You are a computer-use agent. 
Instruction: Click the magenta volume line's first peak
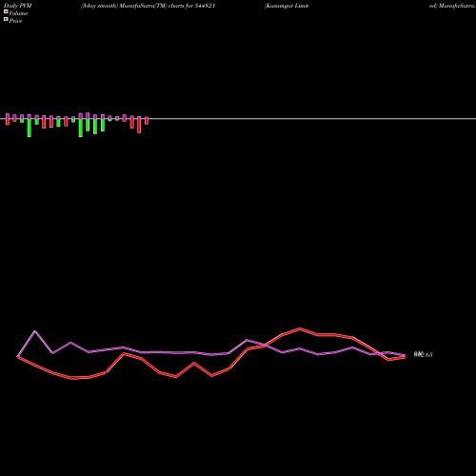[x=35, y=331]
